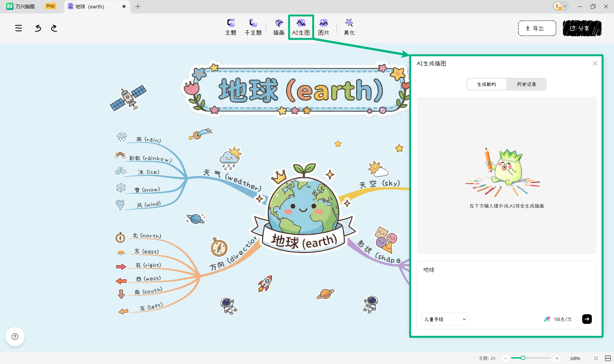Select the 冰 (ice) subtopic
The height and width of the screenshot is (364, 614).
pos(149,172)
